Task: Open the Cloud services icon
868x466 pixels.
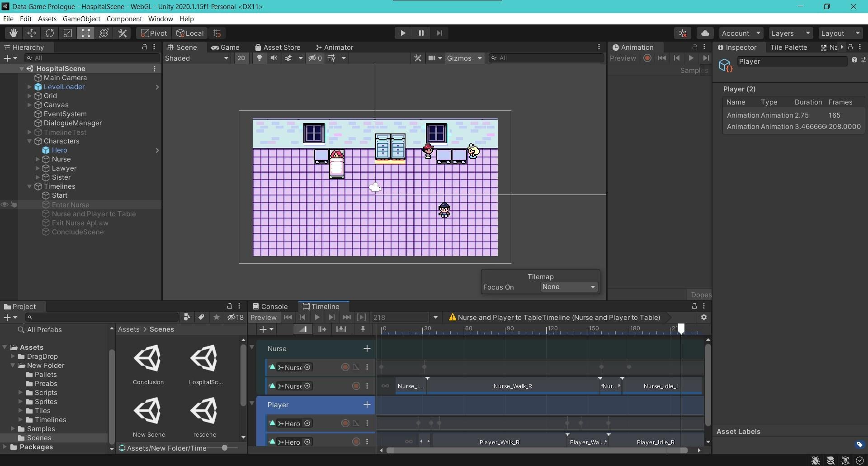Action: 705,33
